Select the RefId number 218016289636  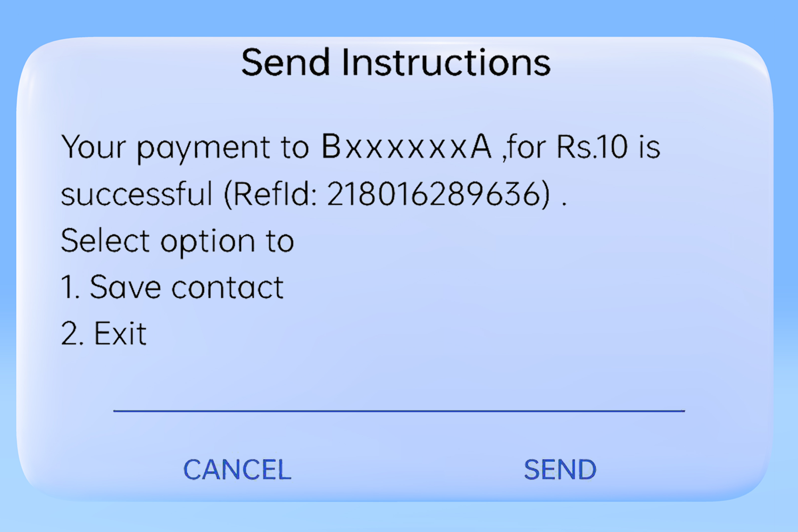pyautogui.click(x=438, y=194)
